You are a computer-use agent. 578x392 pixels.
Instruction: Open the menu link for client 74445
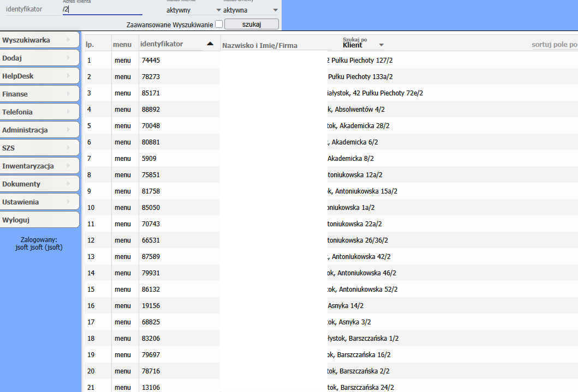point(123,61)
